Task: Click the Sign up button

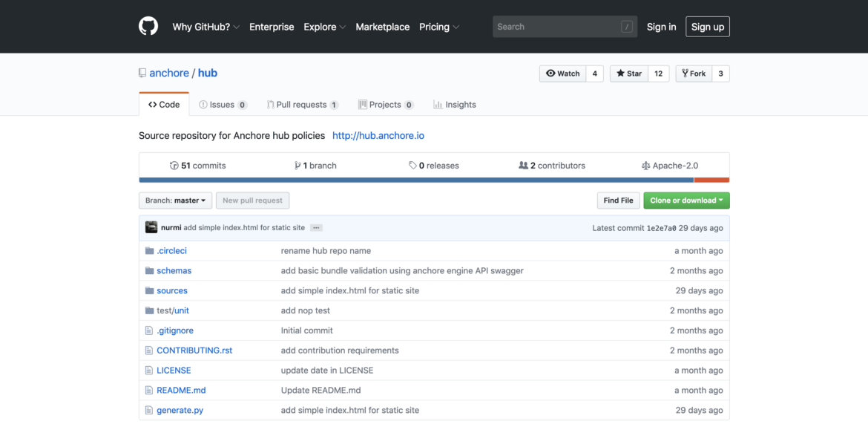Action: click(708, 27)
